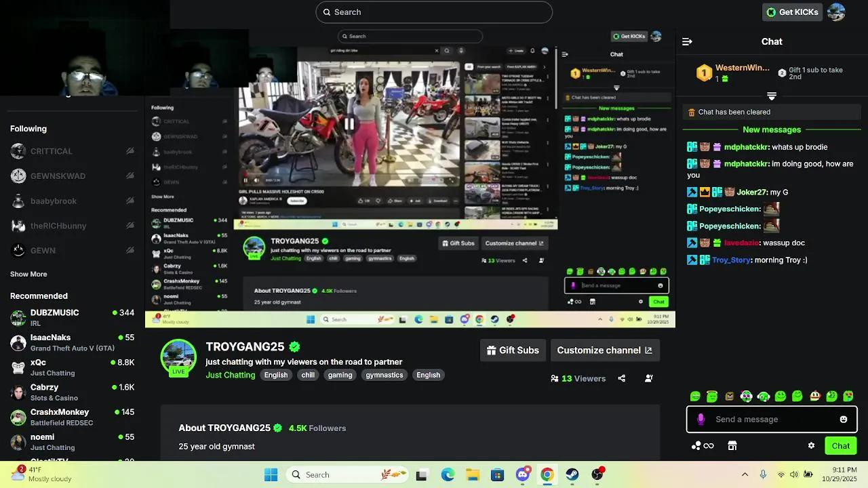Image resolution: width=868 pixels, height=488 pixels.
Task: Click the WesternWin top gifter entry
Action: coord(734,73)
